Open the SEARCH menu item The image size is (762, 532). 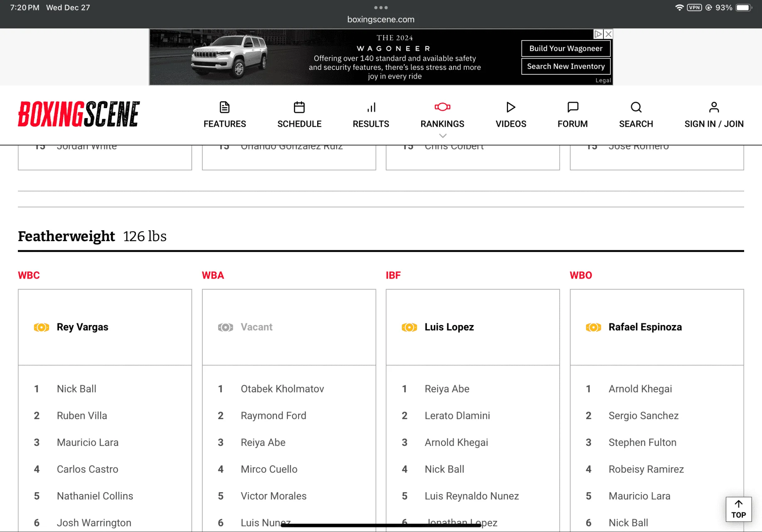pos(636,124)
